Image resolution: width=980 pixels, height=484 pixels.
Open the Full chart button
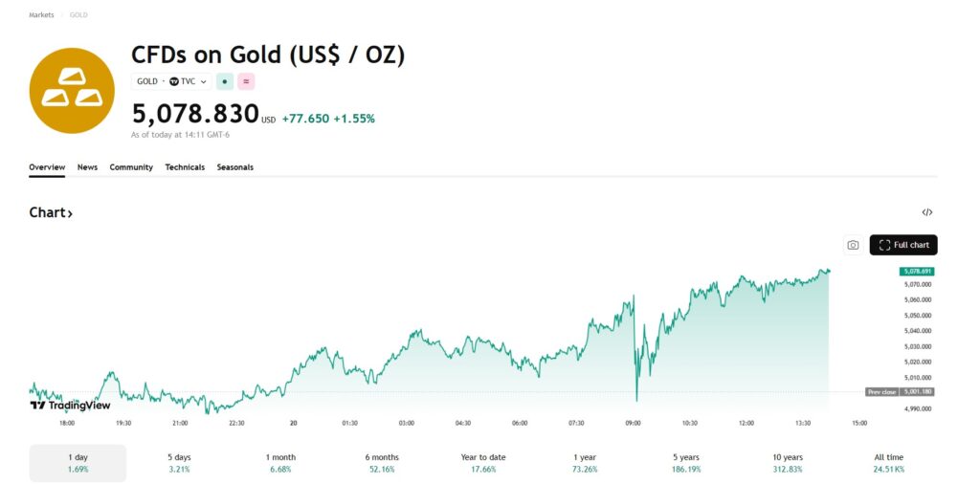point(903,245)
